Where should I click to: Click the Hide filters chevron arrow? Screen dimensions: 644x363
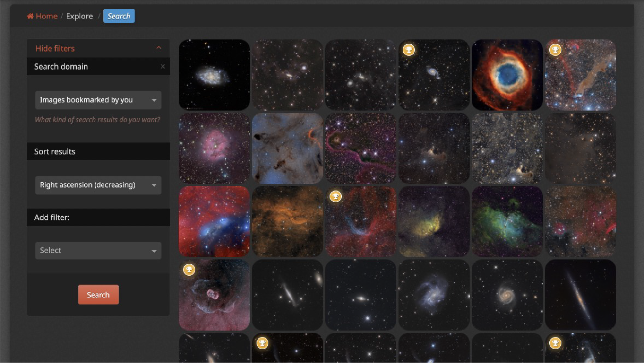point(159,48)
